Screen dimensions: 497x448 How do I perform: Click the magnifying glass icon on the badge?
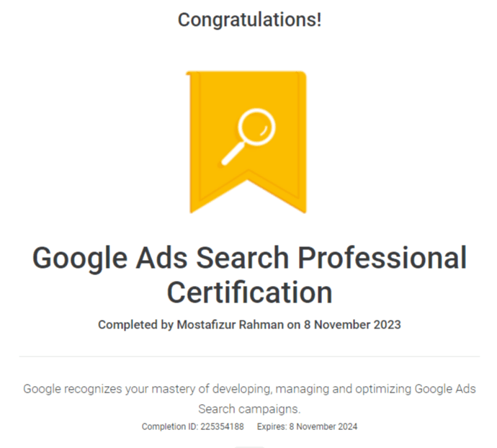[x=254, y=128]
